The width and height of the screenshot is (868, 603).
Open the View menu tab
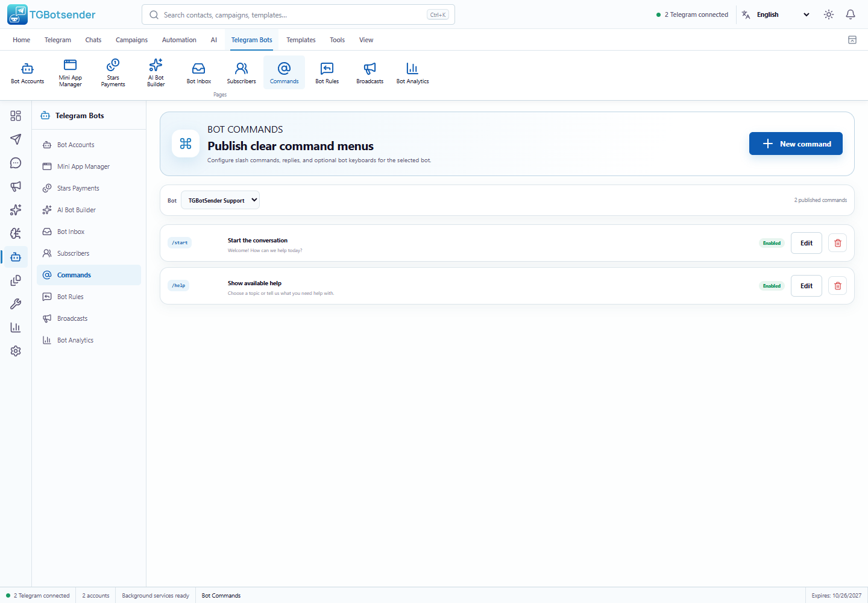366,40
